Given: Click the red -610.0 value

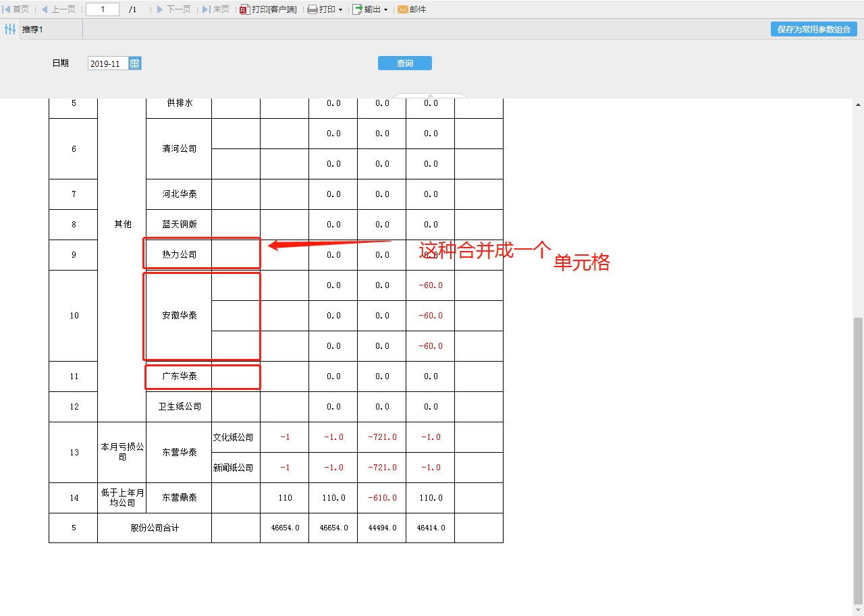Looking at the screenshot, I should coord(382,498).
